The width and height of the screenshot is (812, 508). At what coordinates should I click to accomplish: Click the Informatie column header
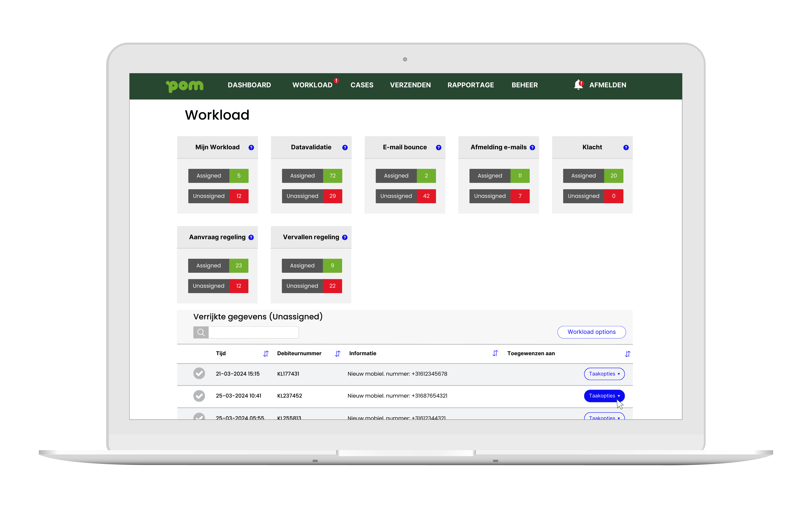click(x=362, y=353)
